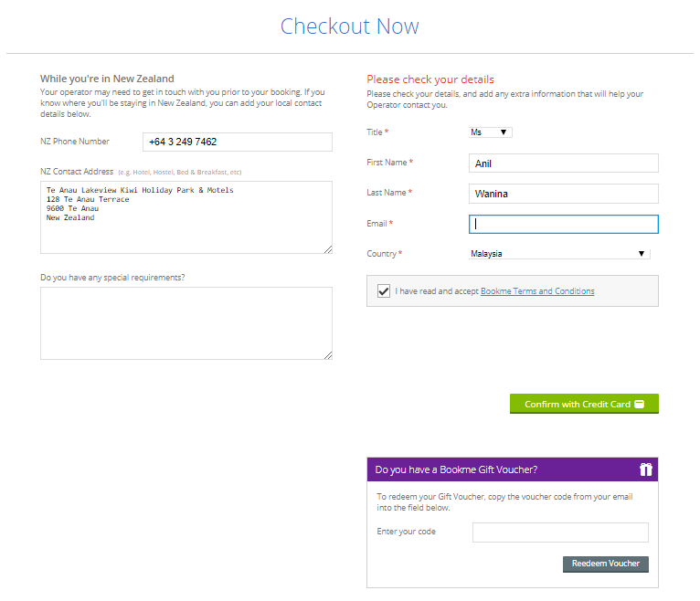This screenshot has height=601, width=700.
Task: Confirm booking with Credit Card button
Action: 584,404
